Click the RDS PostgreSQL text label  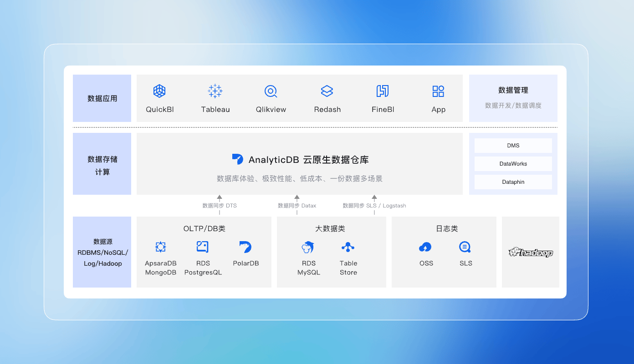pos(203,268)
